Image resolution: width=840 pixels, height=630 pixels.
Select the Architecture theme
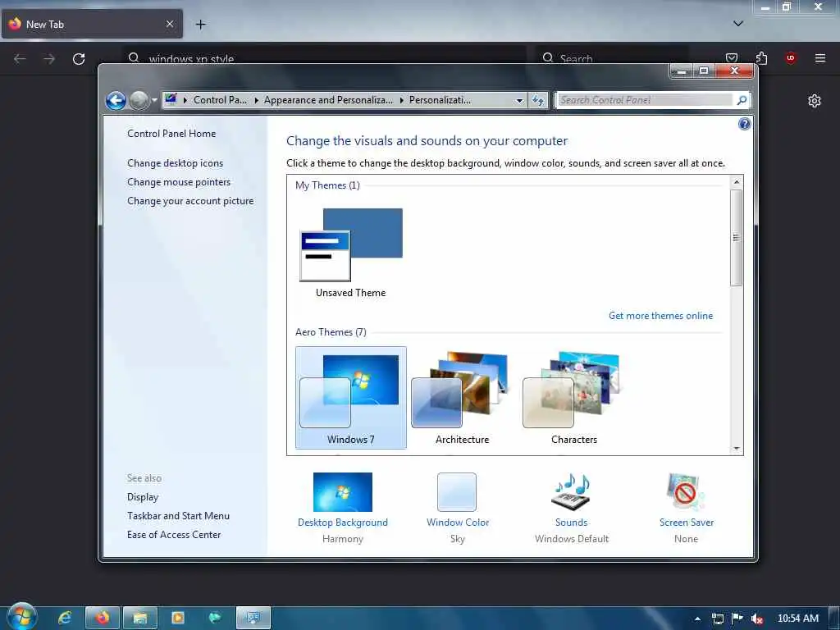(x=462, y=398)
